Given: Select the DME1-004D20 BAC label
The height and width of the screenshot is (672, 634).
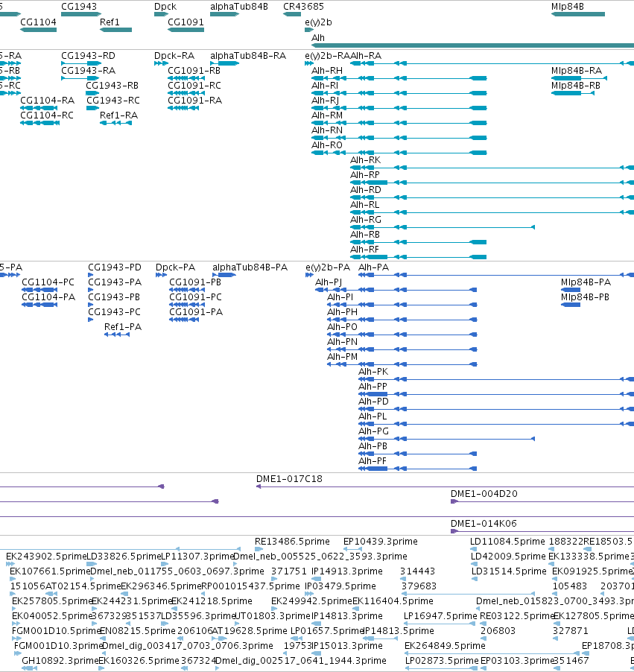Looking at the screenshot, I should pos(484,494).
